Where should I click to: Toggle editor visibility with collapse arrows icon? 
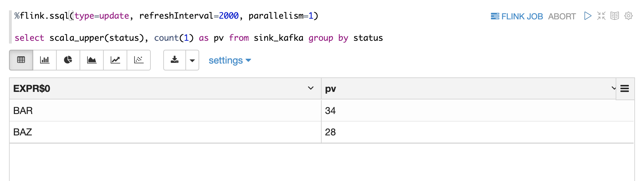601,16
